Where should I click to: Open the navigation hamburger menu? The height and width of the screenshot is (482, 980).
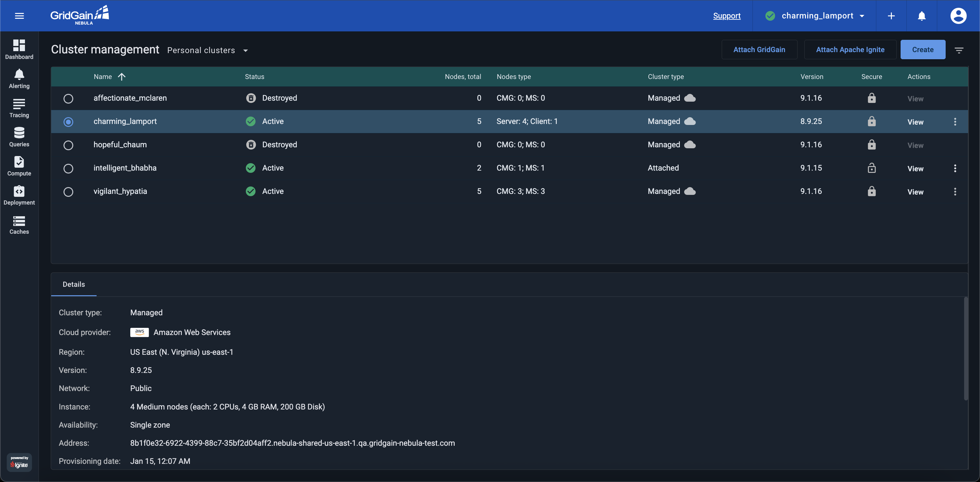click(19, 16)
